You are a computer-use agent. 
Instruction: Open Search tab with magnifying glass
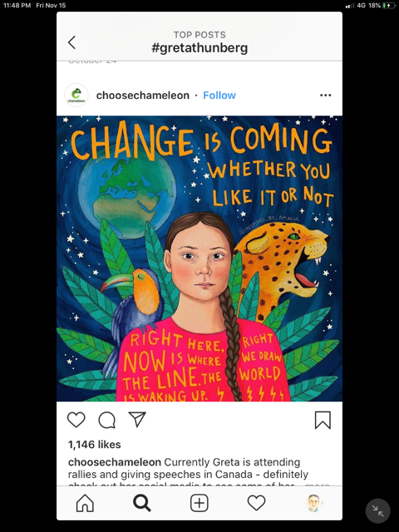(142, 503)
